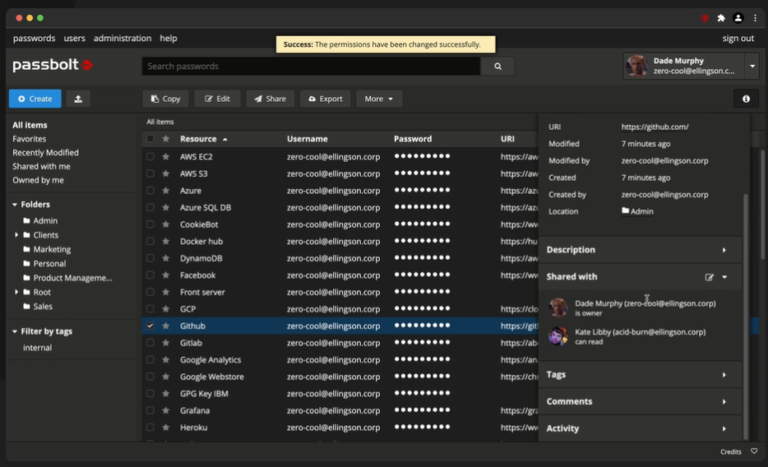768x467 pixels.
Task: Click the edit Shared with pencil icon
Action: 709,277
